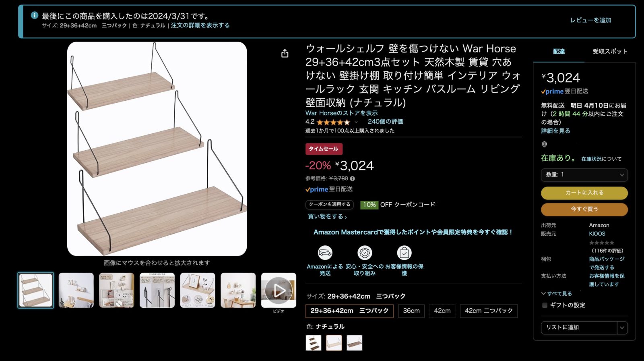
Task: Open the レビューを追加 link
Action: (590, 20)
